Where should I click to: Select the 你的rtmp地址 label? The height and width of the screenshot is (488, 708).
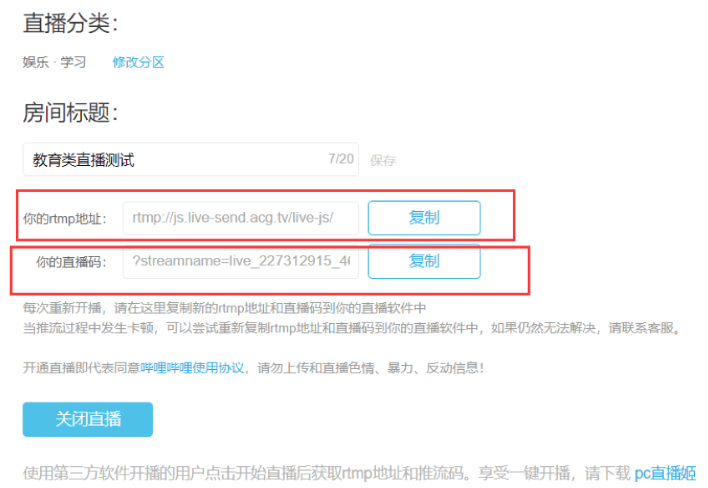pos(65,219)
